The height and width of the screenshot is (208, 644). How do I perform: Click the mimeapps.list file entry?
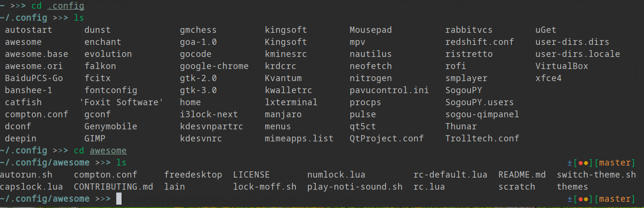299,139
